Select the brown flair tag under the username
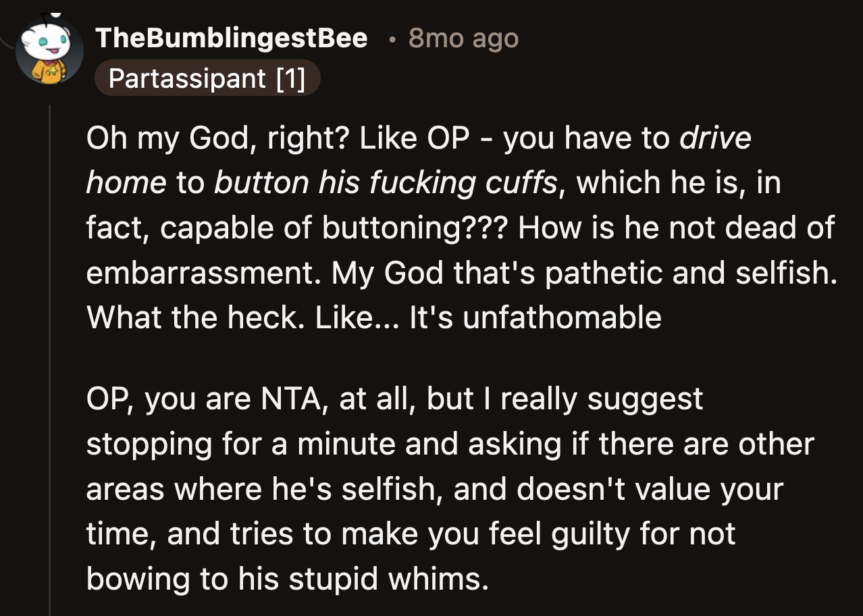 (207, 78)
